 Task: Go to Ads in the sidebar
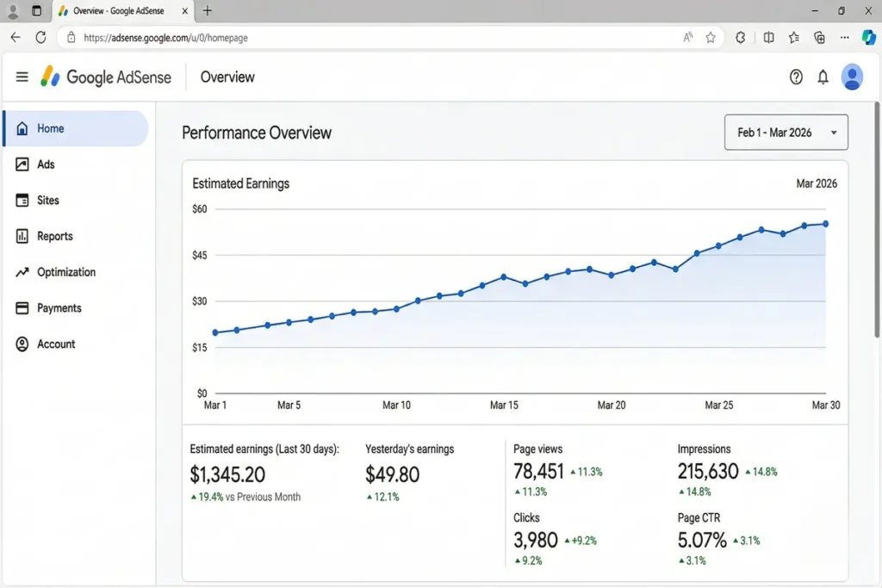46,164
